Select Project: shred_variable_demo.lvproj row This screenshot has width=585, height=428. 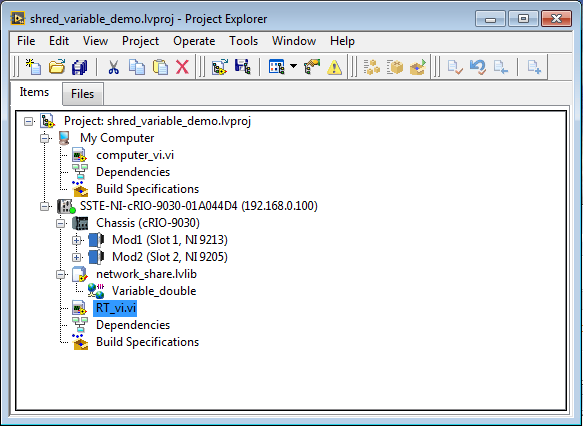[x=157, y=121]
